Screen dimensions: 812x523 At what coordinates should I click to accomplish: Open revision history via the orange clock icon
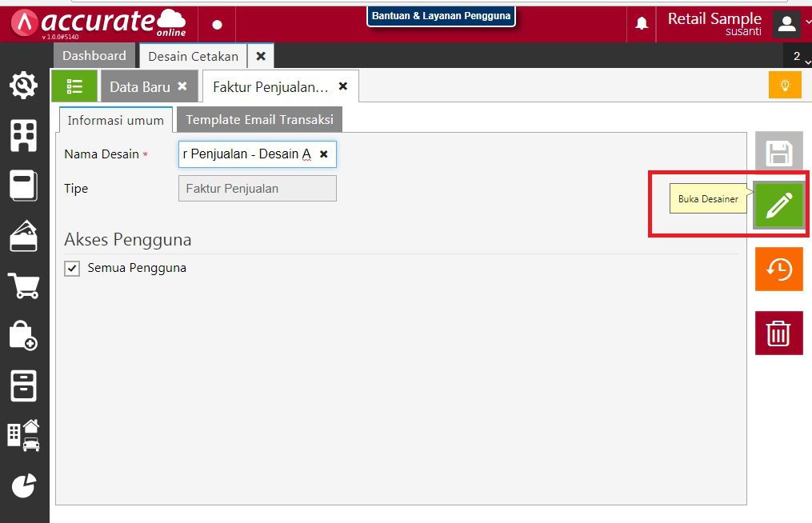(x=778, y=269)
